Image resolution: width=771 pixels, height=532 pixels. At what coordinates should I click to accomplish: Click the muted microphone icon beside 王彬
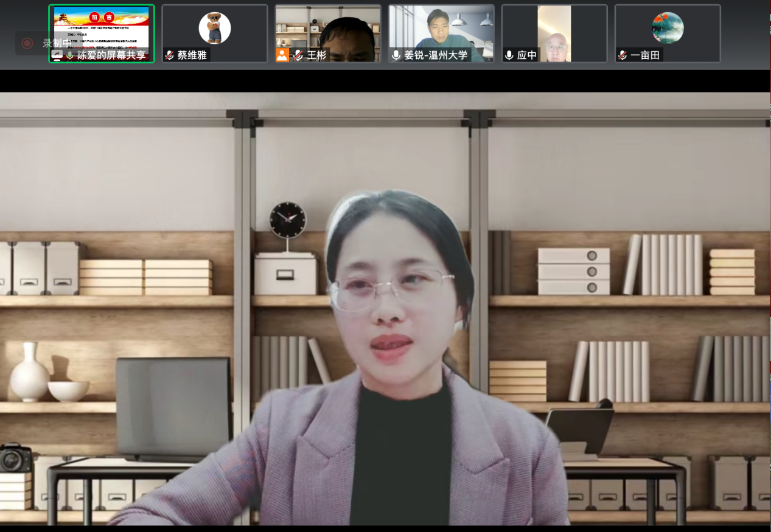(x=298, y=55)
